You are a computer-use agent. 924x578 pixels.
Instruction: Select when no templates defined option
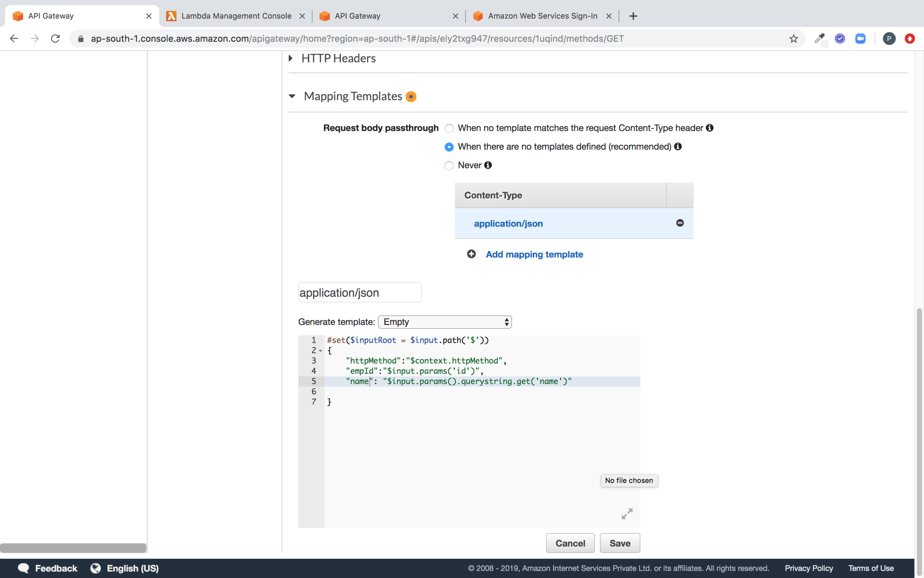449,147
